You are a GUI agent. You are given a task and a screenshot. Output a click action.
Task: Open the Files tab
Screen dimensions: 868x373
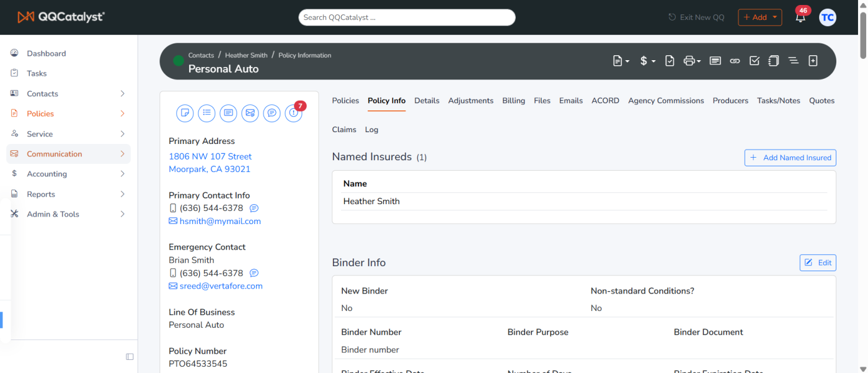[542, 101]
